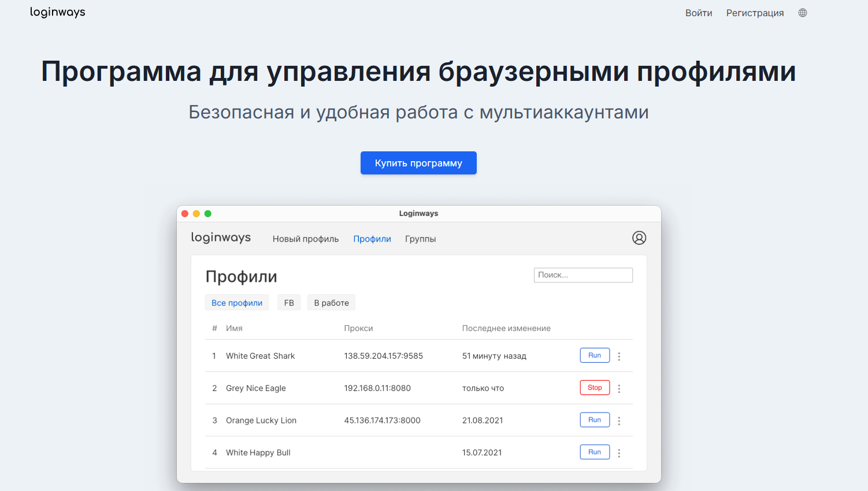Open the Войти login link
The height and width of the screenshot is (491, 868).
point(699,13)
